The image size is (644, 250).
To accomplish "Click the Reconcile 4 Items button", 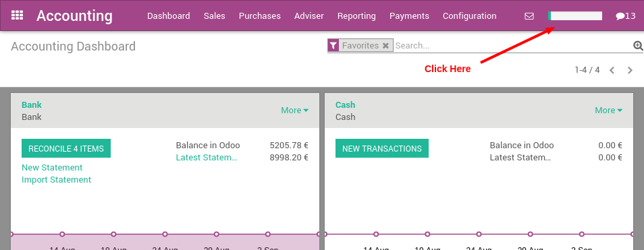I will pyautogui.click(x=66, y=148).
